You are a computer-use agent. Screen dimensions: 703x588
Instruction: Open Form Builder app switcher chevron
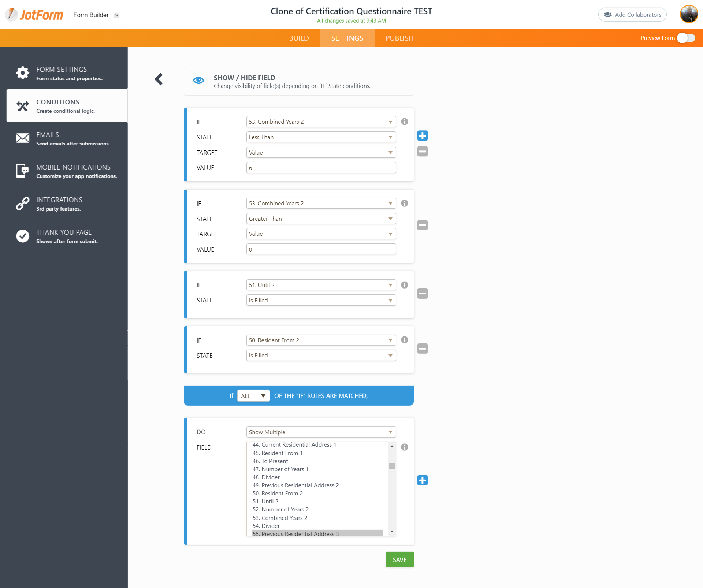click(x=116, y=15)
